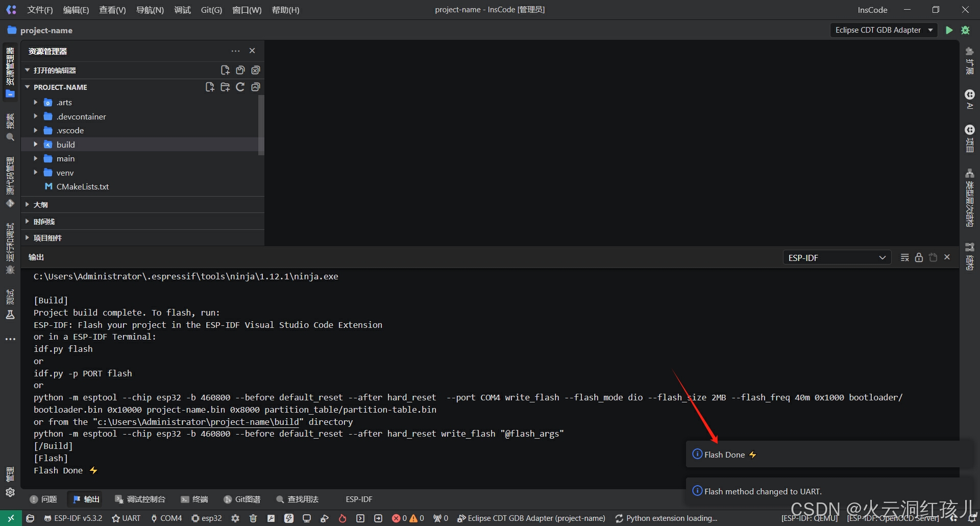Open debug configuration via the green bug-gear icon

pyautogui.click(x=965, y=30)
